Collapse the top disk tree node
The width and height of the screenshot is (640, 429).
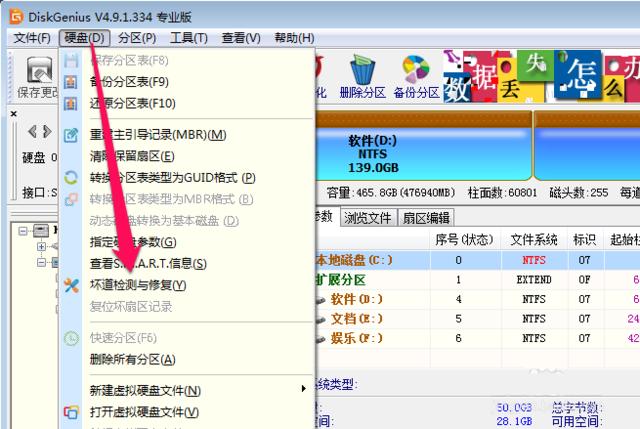pos(24,231)
